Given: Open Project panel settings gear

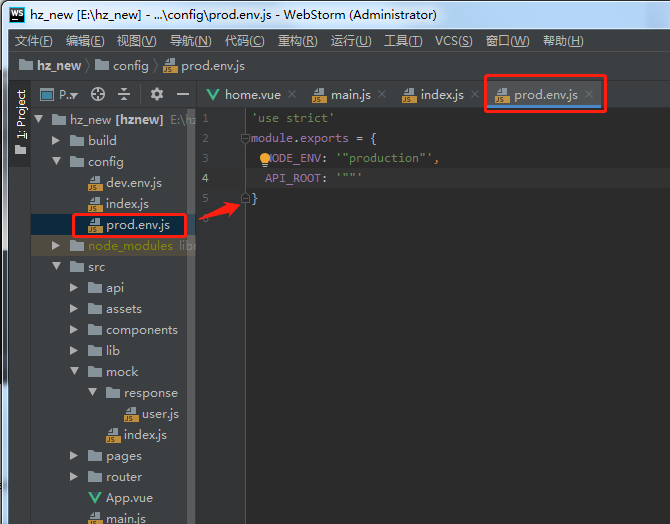Looking at the screenshot, I should pos(157,94).
